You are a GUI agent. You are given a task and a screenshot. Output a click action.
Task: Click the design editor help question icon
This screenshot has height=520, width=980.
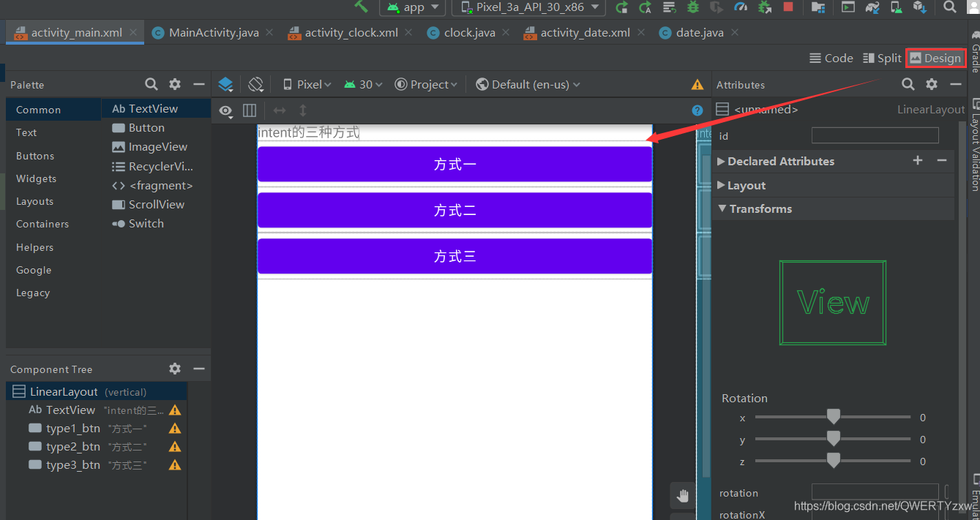(697, 110)
